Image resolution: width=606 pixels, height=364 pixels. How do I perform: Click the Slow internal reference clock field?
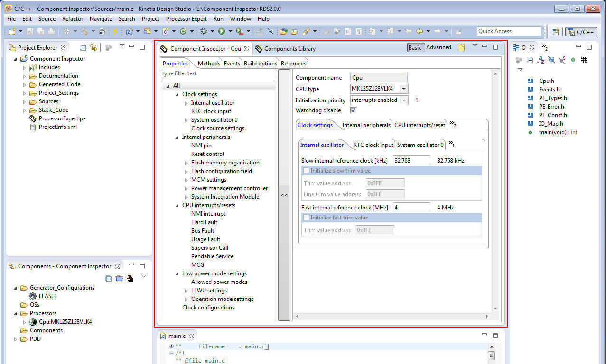coord(411,160)
